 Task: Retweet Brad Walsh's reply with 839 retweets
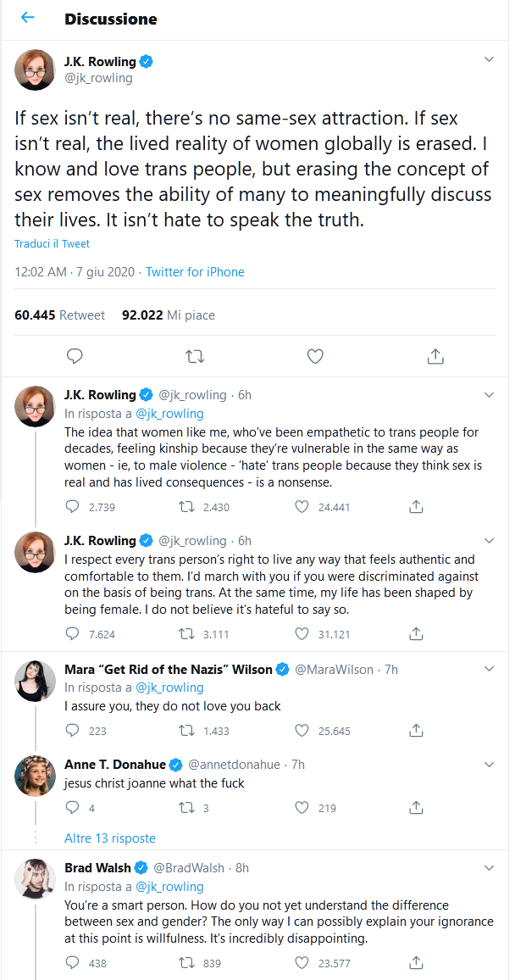tap(188, 962)
